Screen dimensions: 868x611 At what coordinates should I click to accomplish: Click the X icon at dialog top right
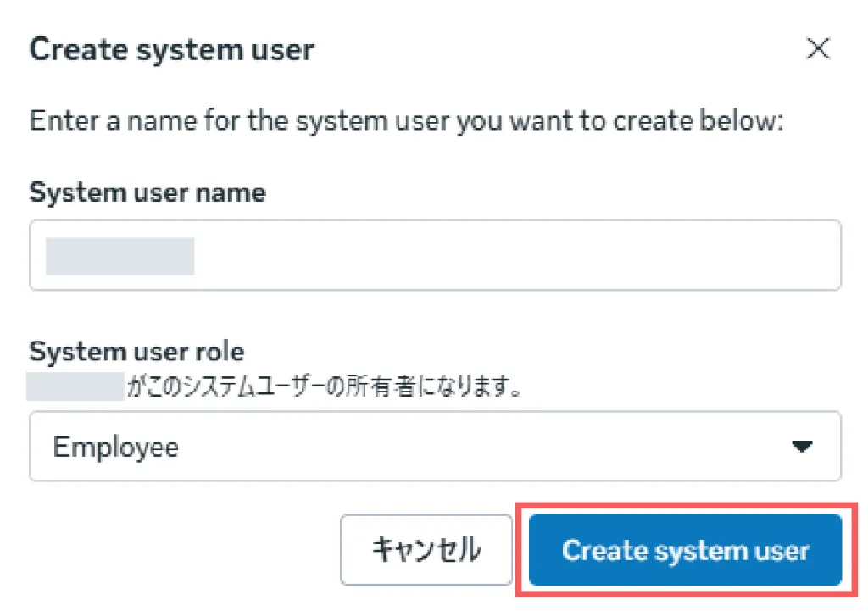pos(817,49)
